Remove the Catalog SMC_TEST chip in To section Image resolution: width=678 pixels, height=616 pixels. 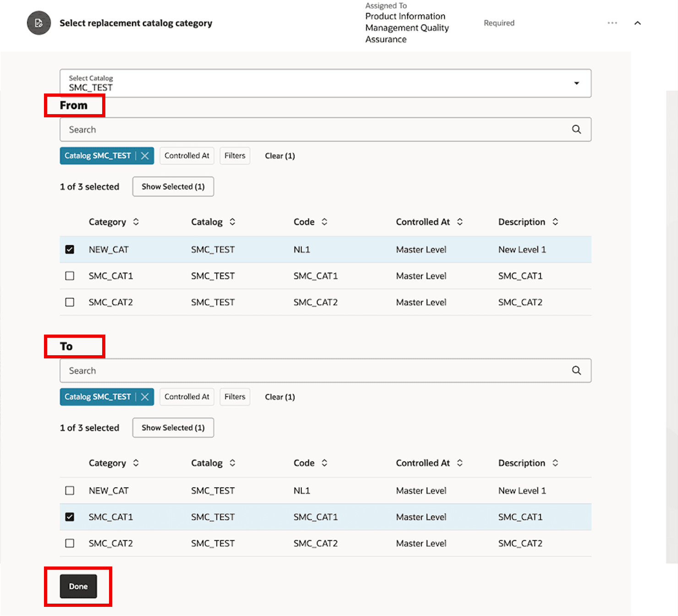[x=145, y=396]
